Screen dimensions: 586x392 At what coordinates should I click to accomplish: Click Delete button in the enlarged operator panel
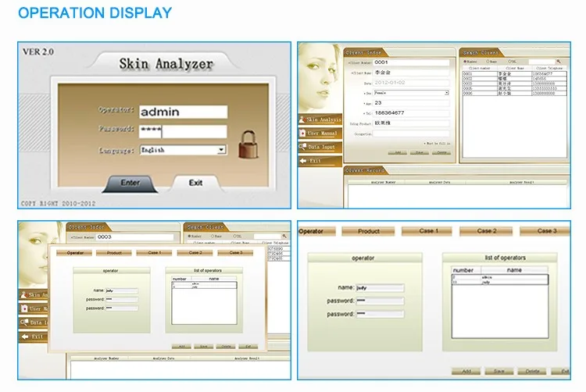click(x=532, y=371)
